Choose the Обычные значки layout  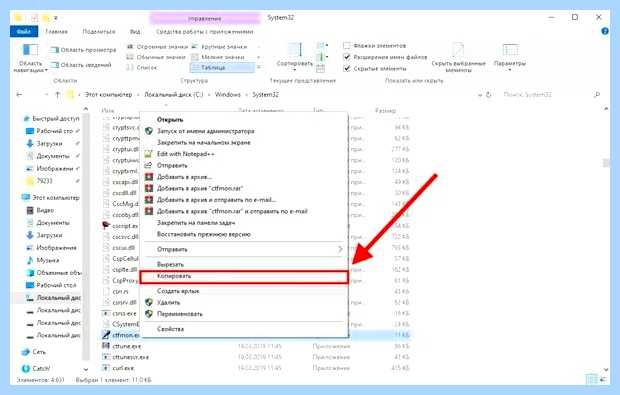pyautogui.click(x=156, y=57)
